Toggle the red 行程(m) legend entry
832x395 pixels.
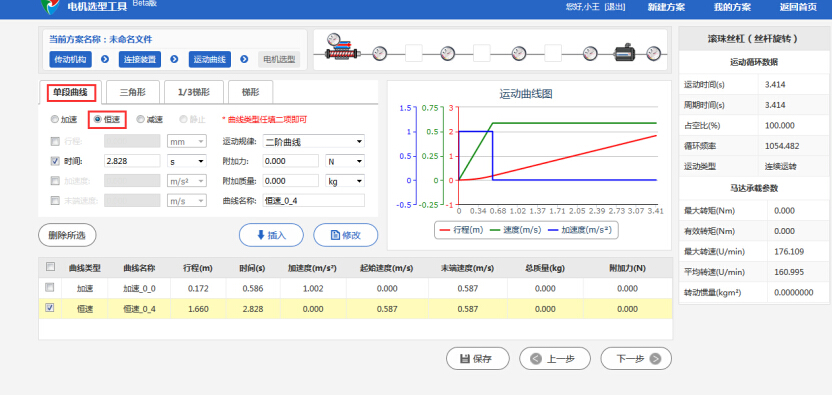click(x=462, y=231)
